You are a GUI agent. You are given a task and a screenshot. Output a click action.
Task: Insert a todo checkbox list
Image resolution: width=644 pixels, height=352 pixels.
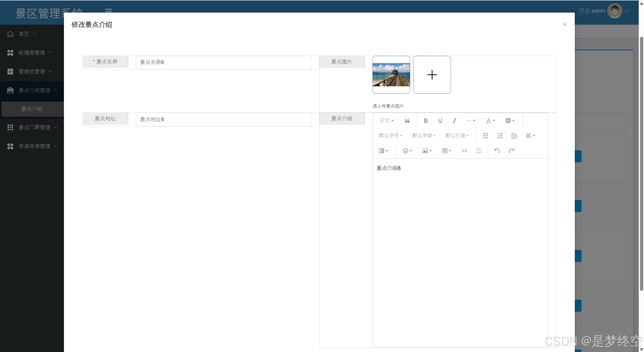point(514,136)
